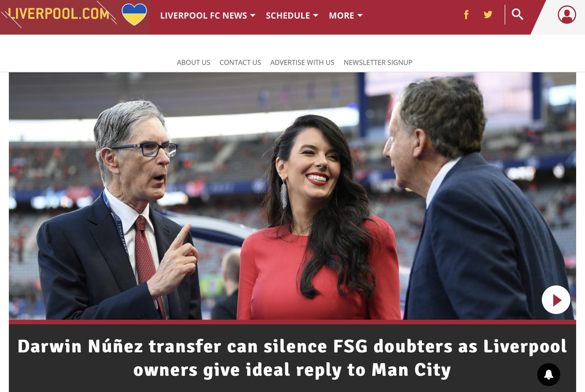This screenshot has width=585, height=392.
Task: Click the caret beside More
Action: click(359, 16)
